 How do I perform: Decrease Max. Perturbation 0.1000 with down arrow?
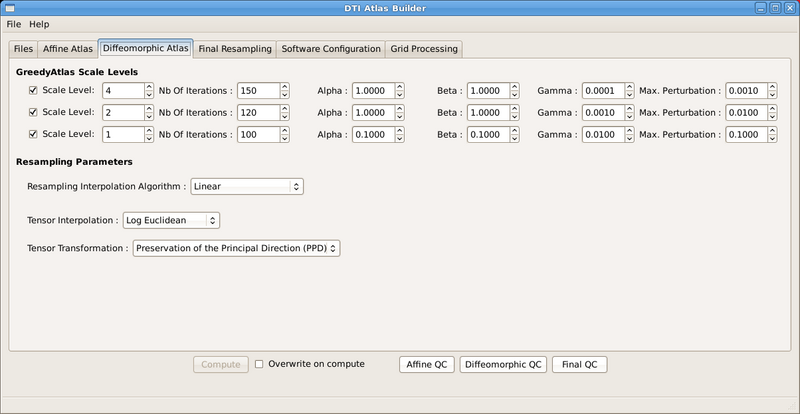pyautogui.click(x=773, y=139)
